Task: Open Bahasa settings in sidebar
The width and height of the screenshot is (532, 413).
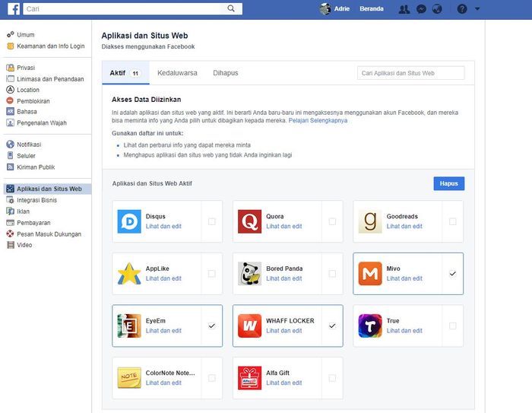Action: click(27, 111)
